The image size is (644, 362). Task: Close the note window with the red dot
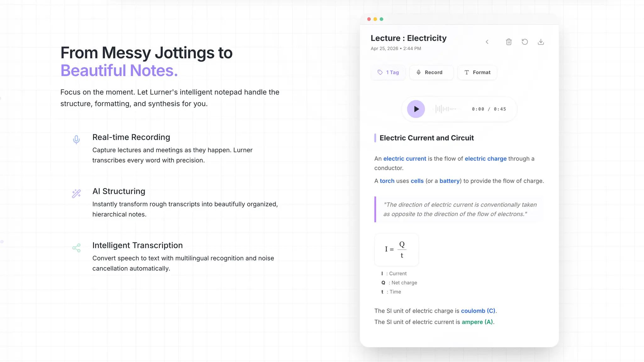click(x=369, y=19)
